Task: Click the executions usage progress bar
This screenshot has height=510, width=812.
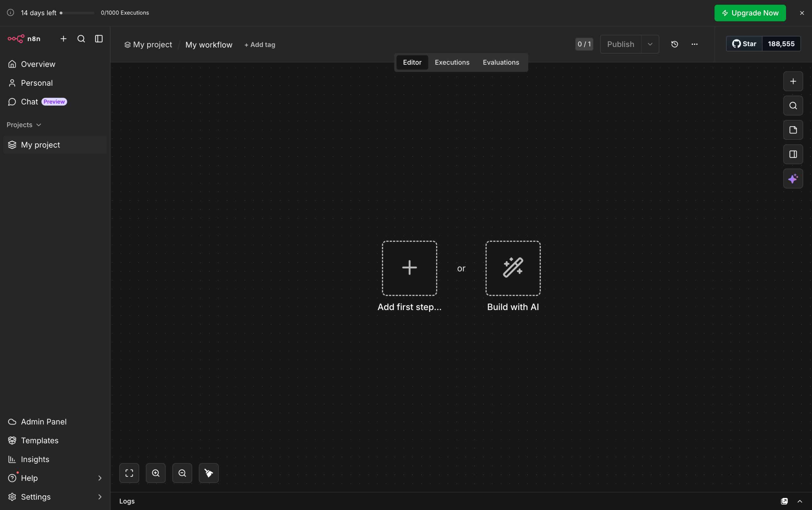Action: pos(77,13)
